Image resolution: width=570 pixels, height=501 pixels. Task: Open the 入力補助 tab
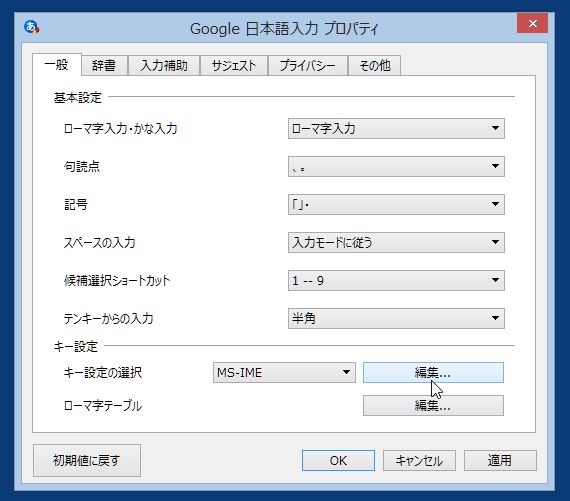pyautogui.click(x=164, y=66)
